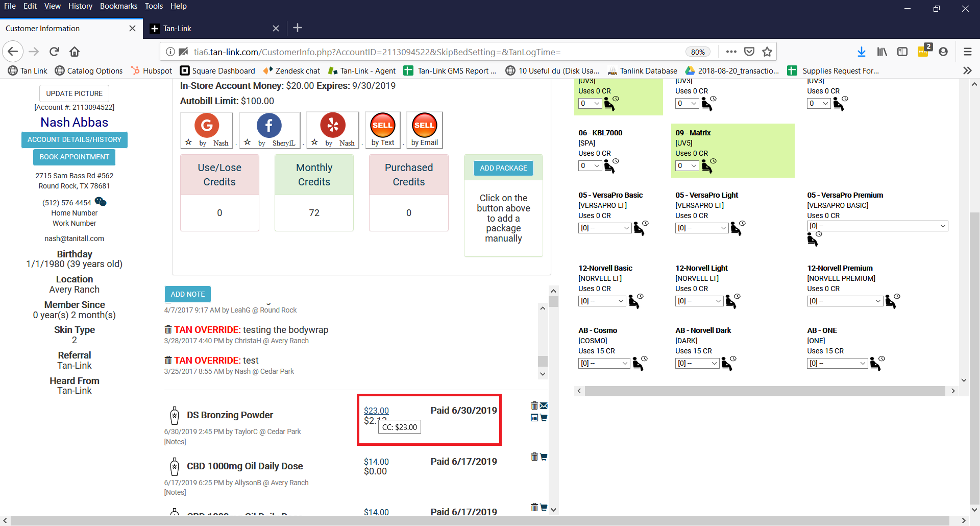
Task: Start tan session icon for 12-Norvell Premium
Action: click(892, 301)
